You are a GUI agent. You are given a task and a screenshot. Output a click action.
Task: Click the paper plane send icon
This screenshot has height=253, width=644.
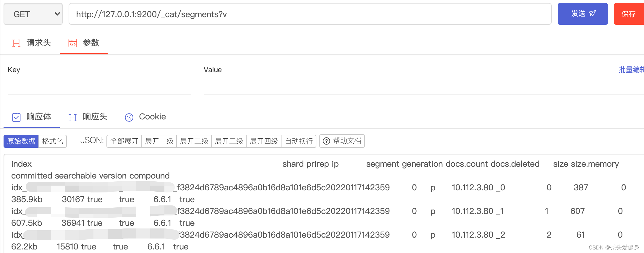click(x=593, y=14)
